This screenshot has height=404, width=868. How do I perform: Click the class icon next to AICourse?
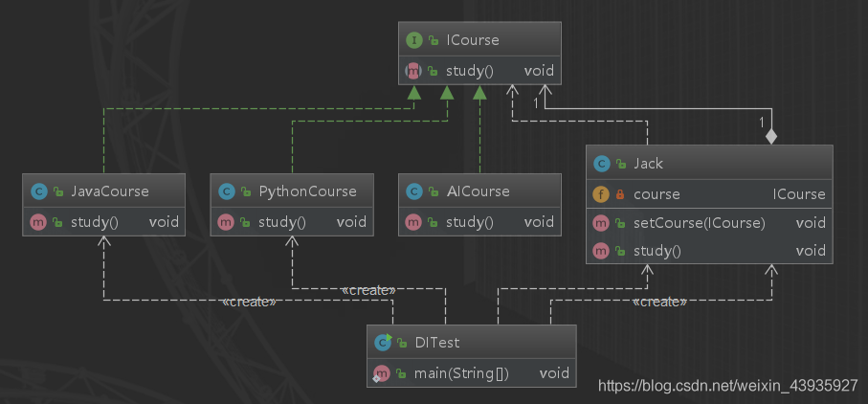point(412,191)
